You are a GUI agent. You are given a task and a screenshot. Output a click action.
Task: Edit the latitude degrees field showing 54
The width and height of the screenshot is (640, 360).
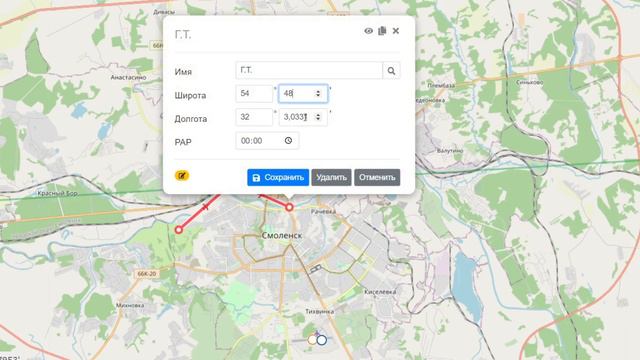254,94
